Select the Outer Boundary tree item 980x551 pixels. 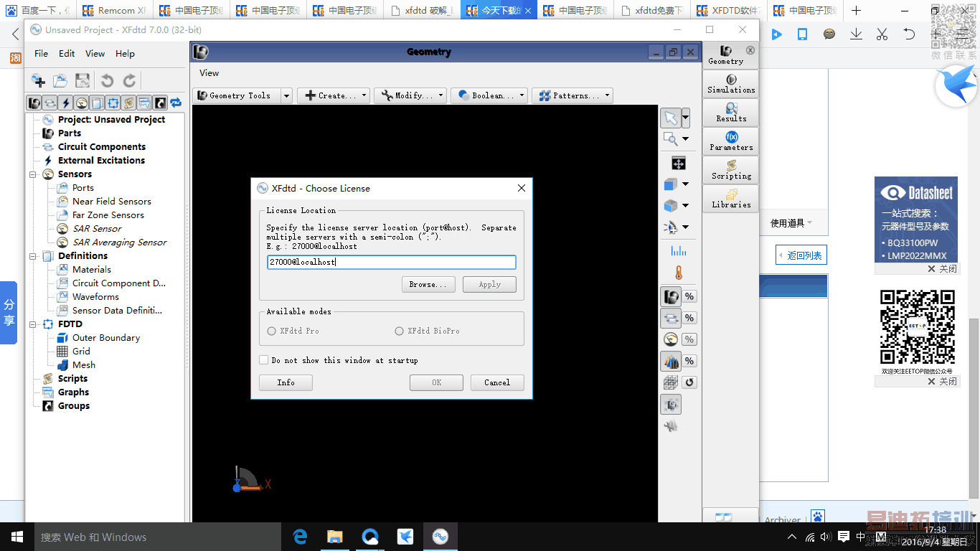(x=106, y=338)
